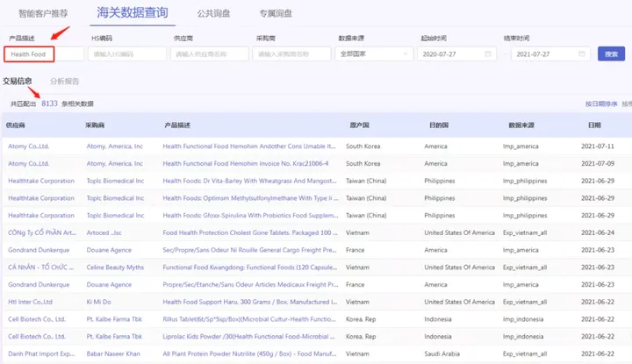Focus the 供应商 name input field
The height and width of the screenshot is (364, 632).
point(210,54)
